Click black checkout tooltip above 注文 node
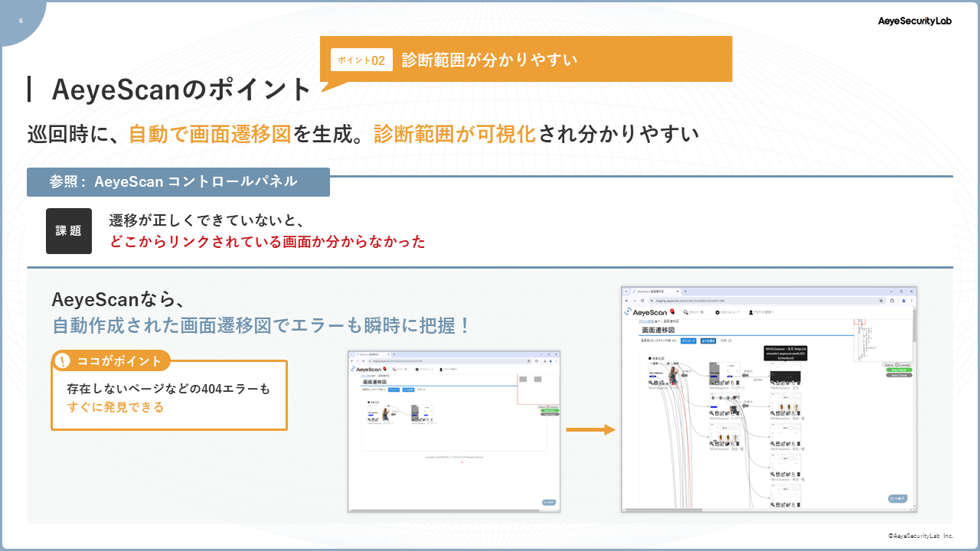 click(786, 353)
